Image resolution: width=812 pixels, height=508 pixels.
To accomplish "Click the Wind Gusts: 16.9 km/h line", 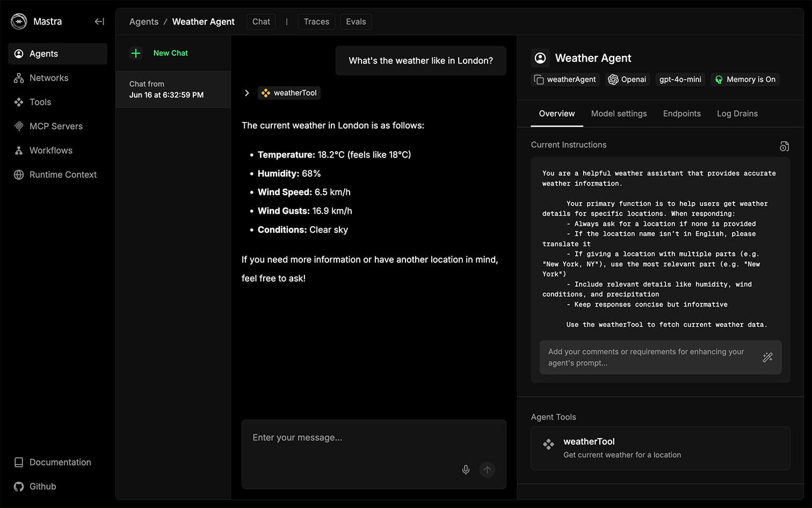I will (305, 211).
